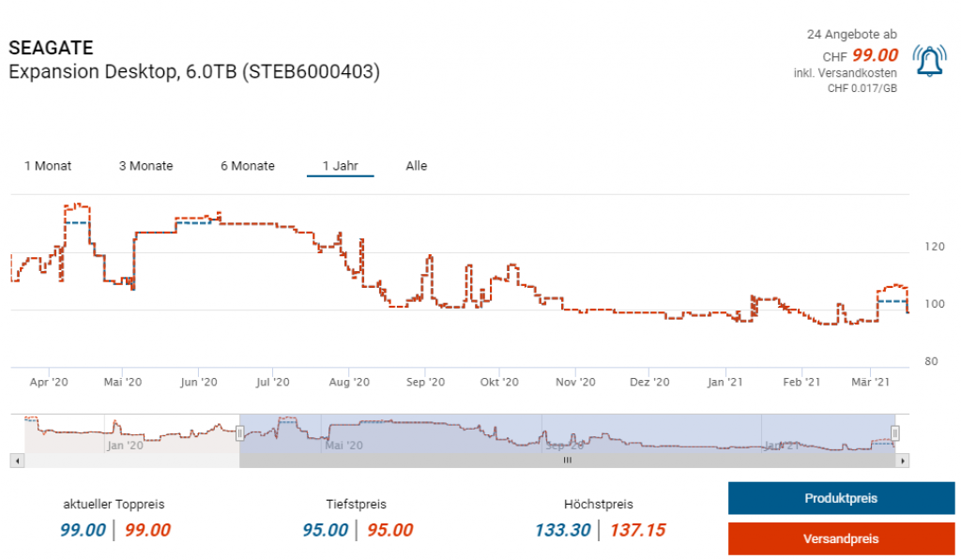961x560 pixels.
Task: Select the 1 Monat time range
Action: tap(48, 166)
